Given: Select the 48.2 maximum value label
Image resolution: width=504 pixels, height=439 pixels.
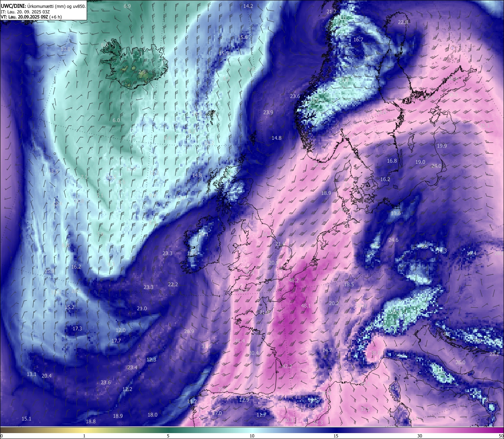Looking at the screenshot, I should 294,280.
